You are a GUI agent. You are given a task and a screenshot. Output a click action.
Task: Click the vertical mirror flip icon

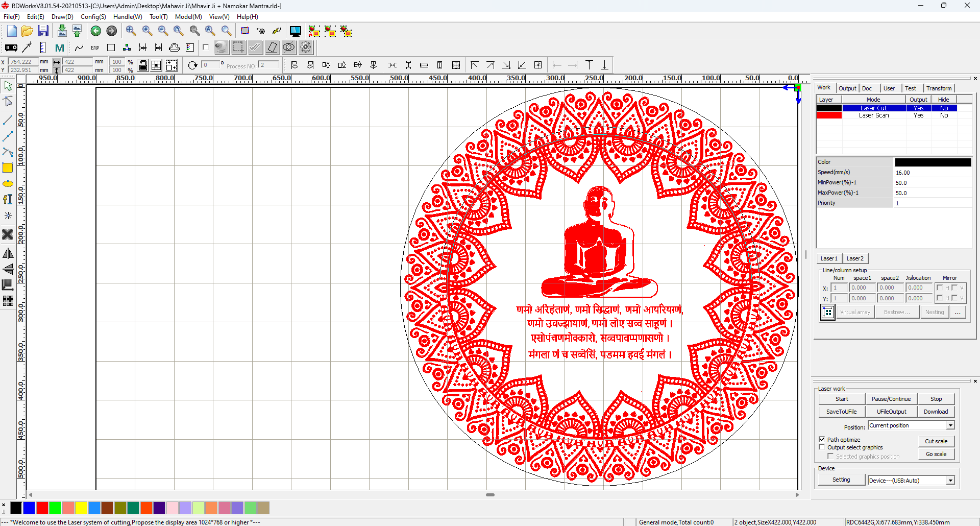tap(8, 269)
